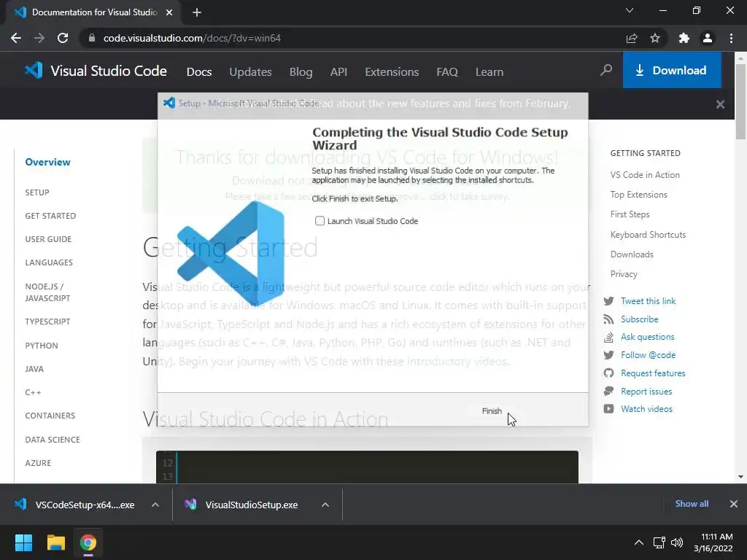
Task: Expand the USER GUIDE sidebar section
Action: tap(48, 239)
